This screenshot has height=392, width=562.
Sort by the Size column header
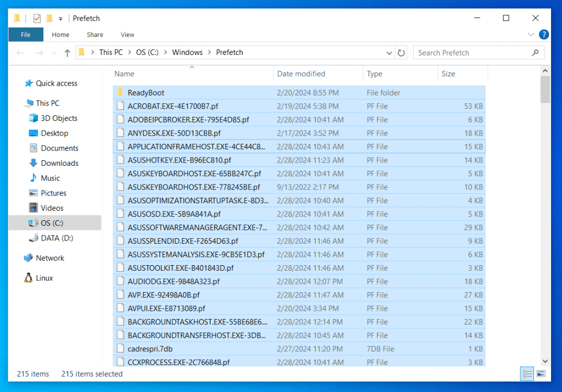coord(448,74)
